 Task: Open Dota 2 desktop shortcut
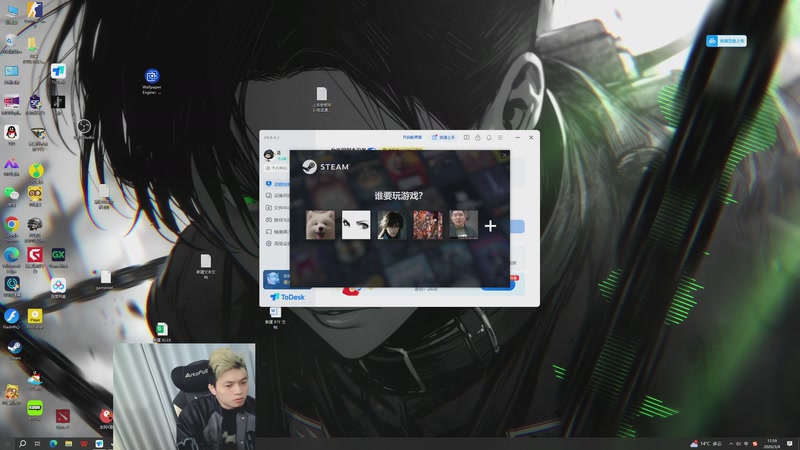[x=63, y=416]
